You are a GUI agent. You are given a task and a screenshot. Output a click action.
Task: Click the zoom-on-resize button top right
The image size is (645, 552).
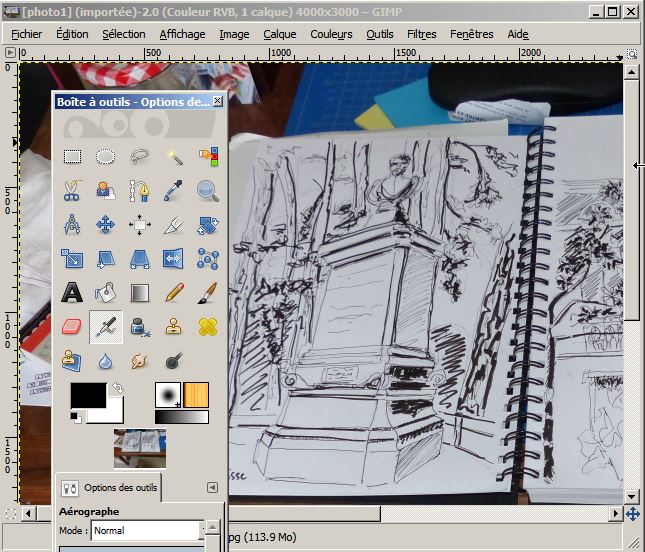[632, 54]
